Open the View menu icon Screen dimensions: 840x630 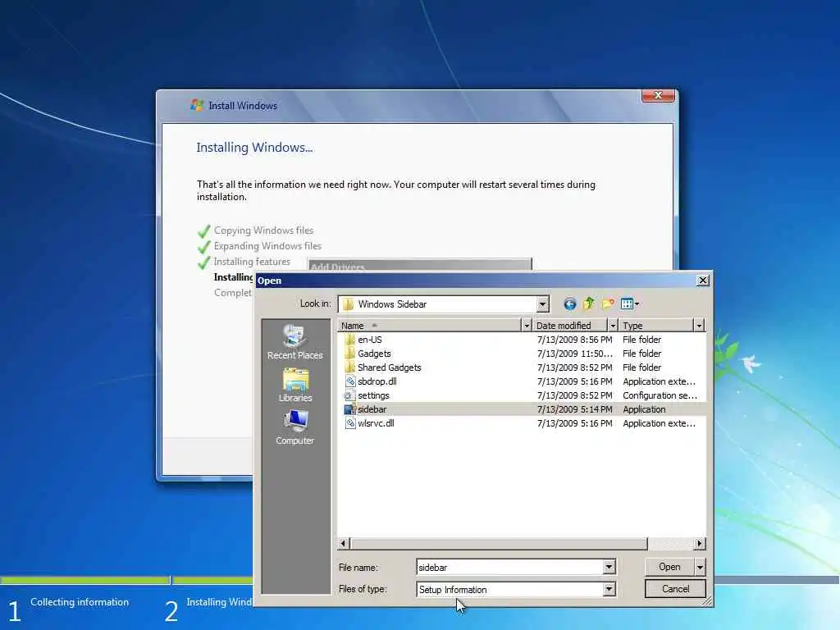click(630, 304)
